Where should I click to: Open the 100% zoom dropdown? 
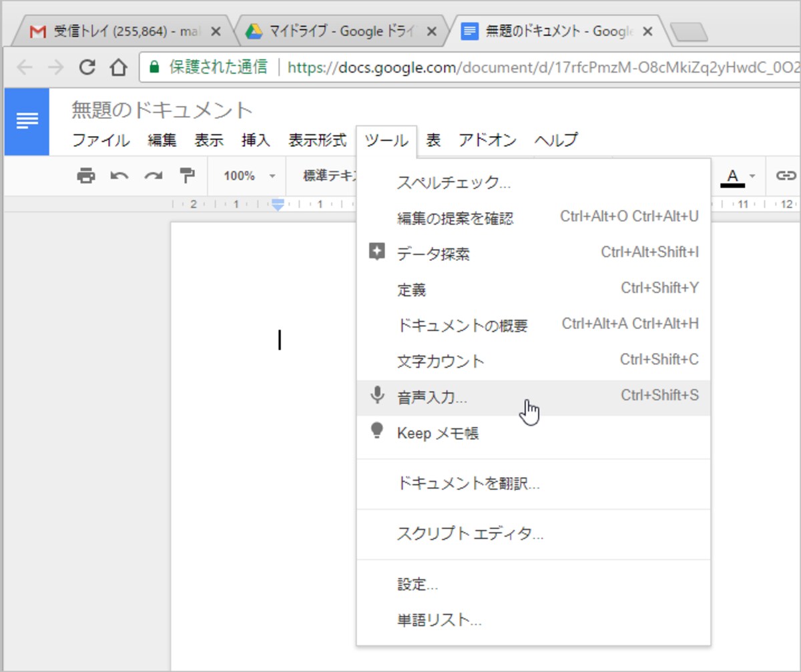tap(249, 176)
